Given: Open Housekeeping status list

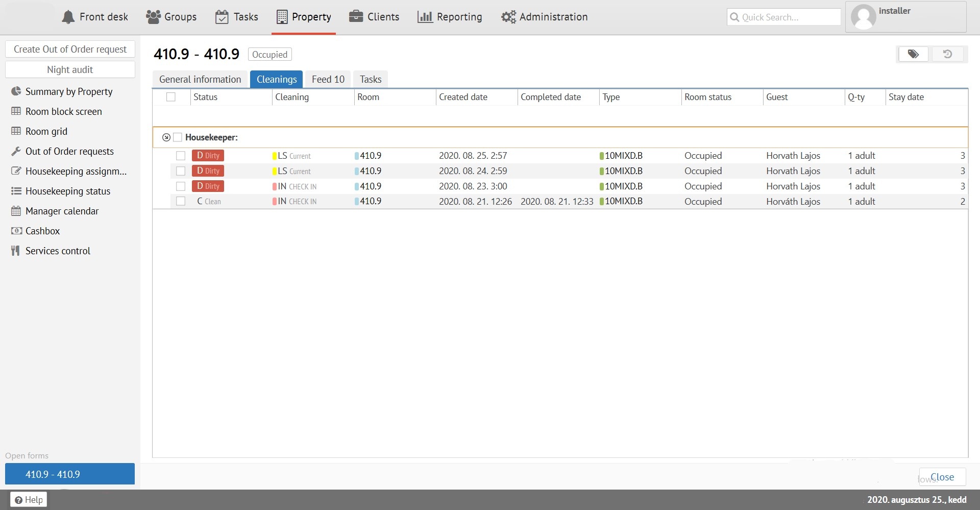Looking at the screenshot, I should (x=67, y=191).
